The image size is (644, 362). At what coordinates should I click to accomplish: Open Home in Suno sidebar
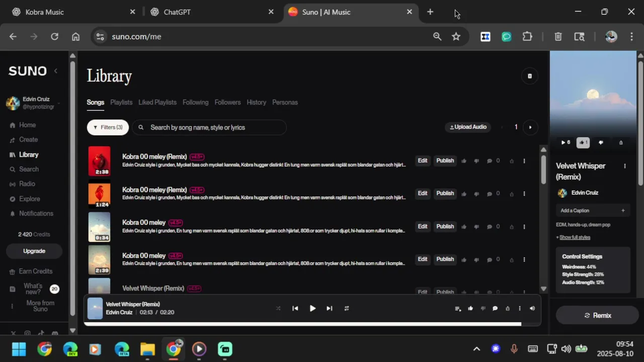[x=28, y=125]
